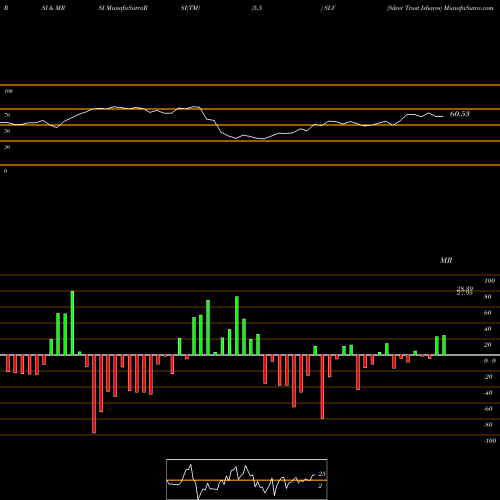Click the 60.53 RSI value label
Image resolution: width=500 pixels, height=500 pixels.
click(x=460, y=114)
